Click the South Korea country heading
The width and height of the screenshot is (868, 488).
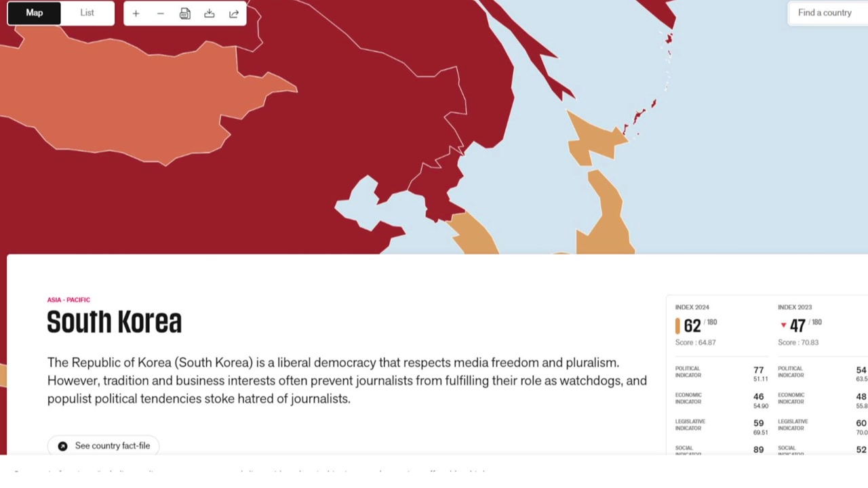tap(114, 322)
